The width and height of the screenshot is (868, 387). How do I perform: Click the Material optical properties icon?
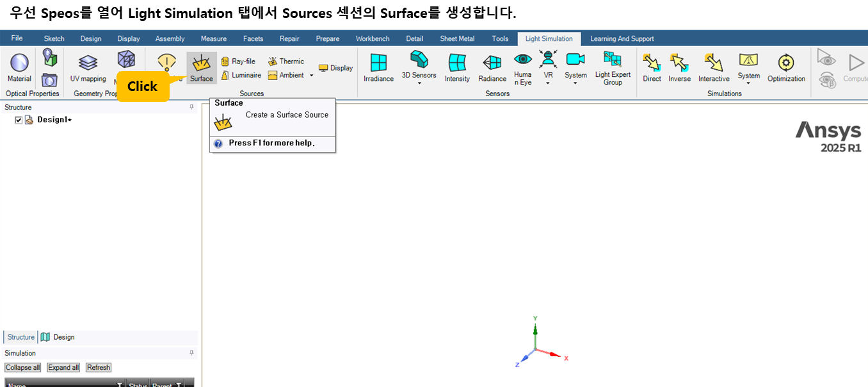click(x=19, y=68)
